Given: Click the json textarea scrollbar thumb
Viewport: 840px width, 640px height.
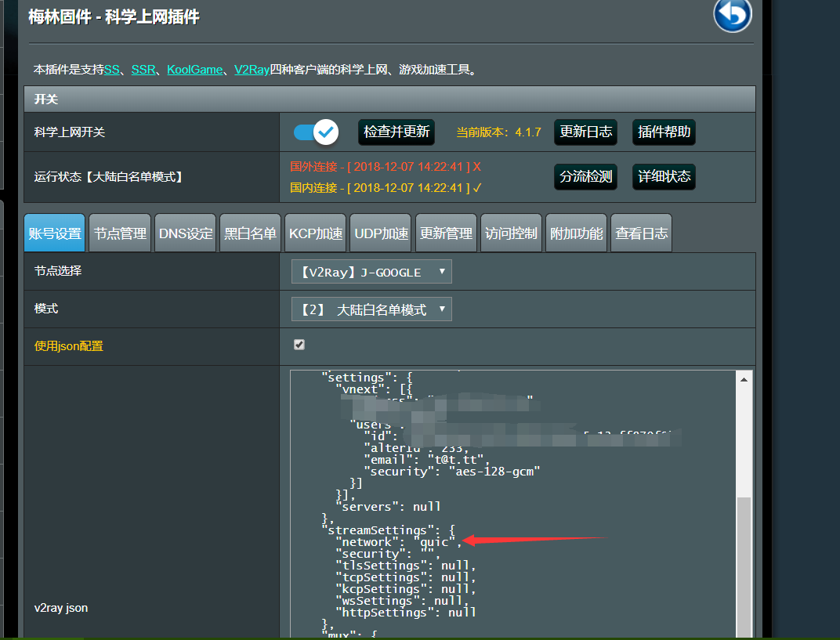Looking at the screenshot, I should click(x=744, y=568).
